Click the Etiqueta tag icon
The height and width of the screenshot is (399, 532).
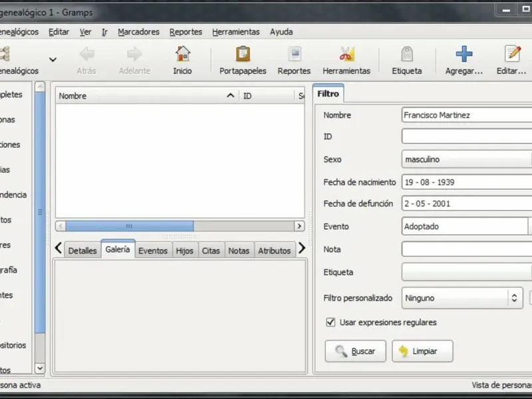[407, 55]
